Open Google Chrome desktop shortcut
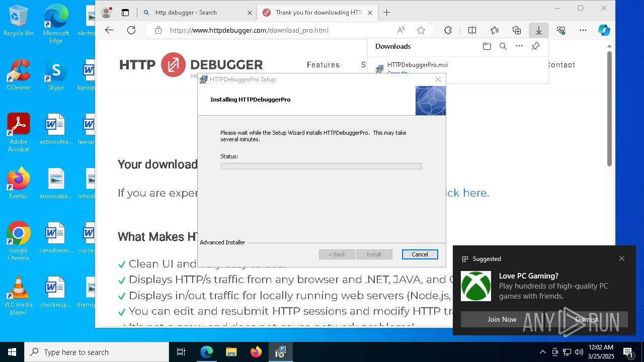 (x=19, y=241)
